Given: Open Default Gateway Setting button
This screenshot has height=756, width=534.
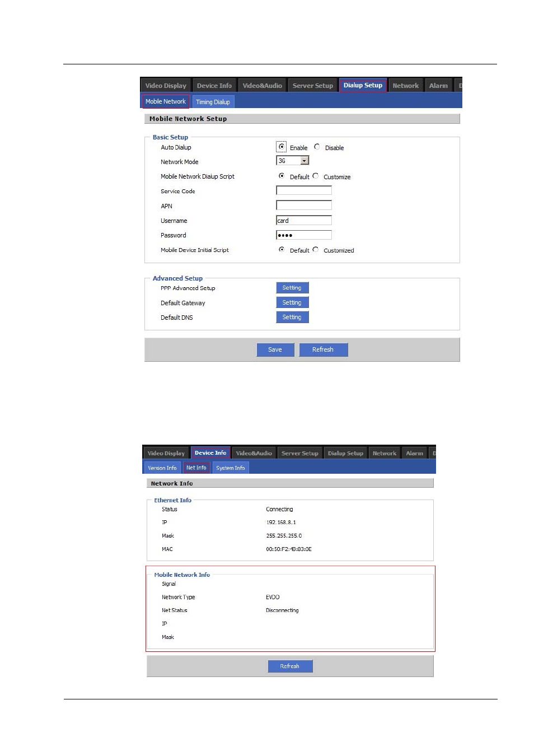Looking at the screenshot, I should pyautogui.click(x=292, y=302).
